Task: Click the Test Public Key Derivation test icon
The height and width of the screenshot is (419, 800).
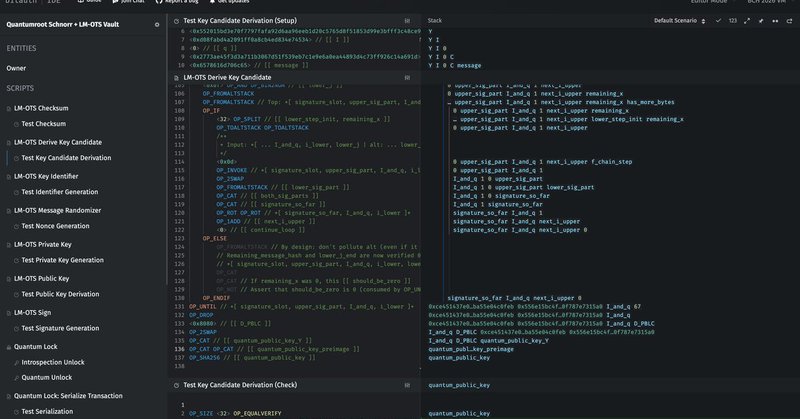Action: point(16,294)
